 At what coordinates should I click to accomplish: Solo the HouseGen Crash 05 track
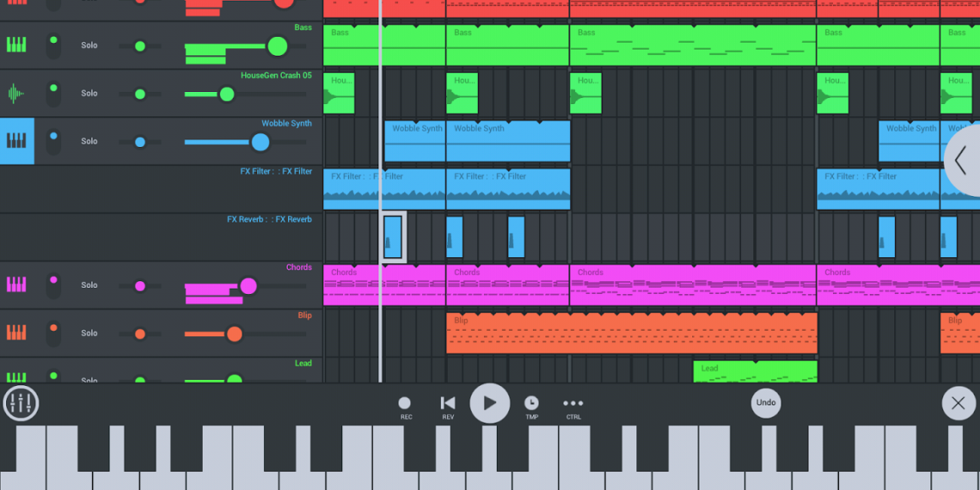coord(89,93)
